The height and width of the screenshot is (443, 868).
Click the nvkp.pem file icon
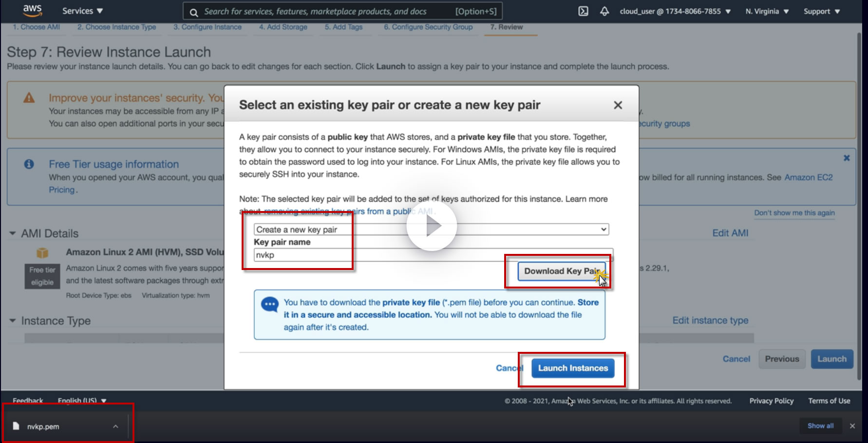[x=16, y=426]
